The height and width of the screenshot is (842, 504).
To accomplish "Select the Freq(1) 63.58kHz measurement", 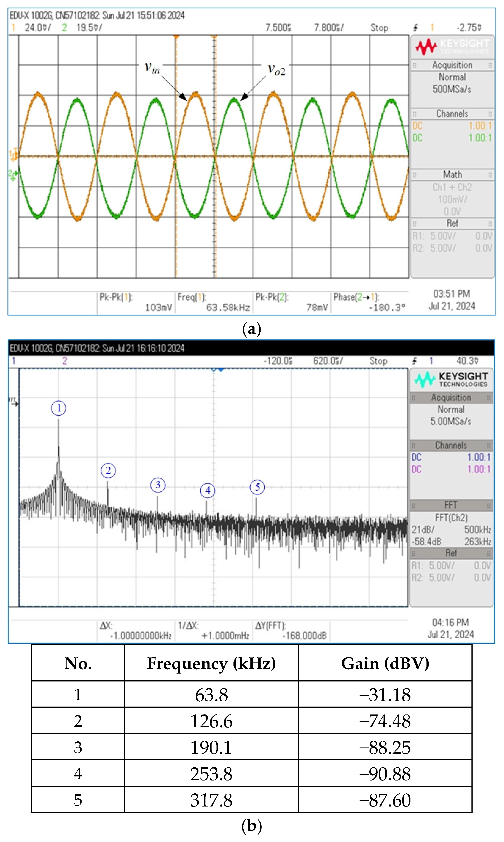I will pyautogui.click(x=214, y=302).
